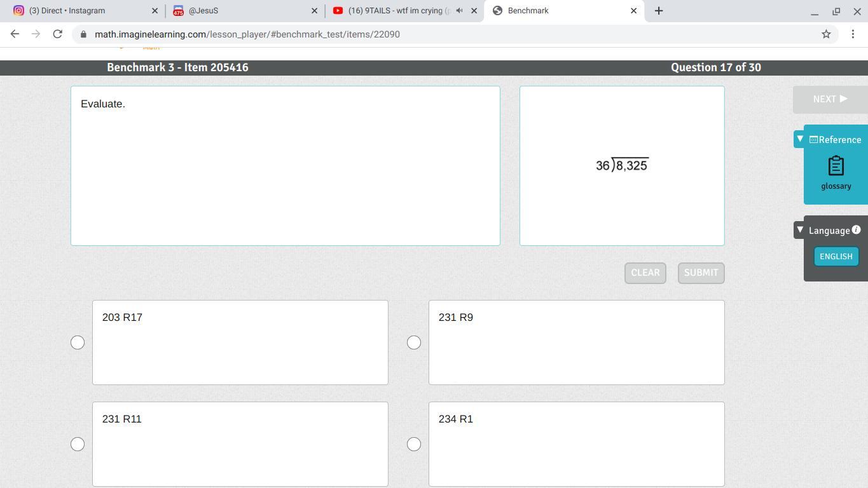Click the Language info icon
The height and width of the screenshot is (488, 868).
(856, 230)
